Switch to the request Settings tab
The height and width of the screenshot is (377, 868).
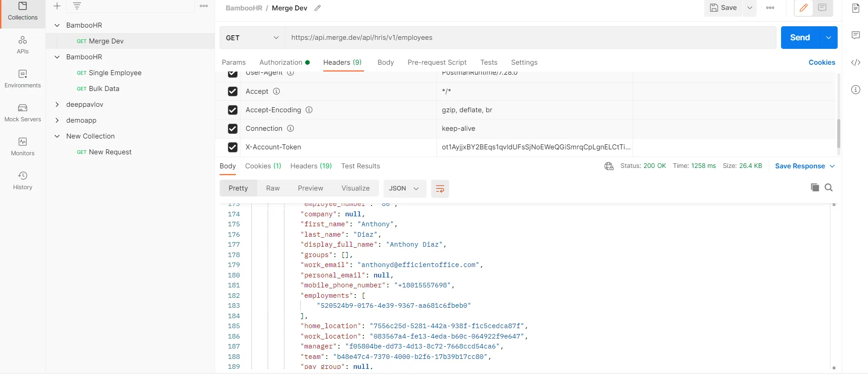point(524,62)
